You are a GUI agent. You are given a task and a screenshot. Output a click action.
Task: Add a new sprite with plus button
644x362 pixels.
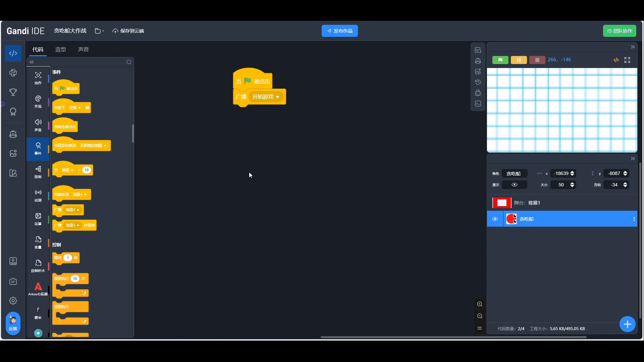point(628,324)
